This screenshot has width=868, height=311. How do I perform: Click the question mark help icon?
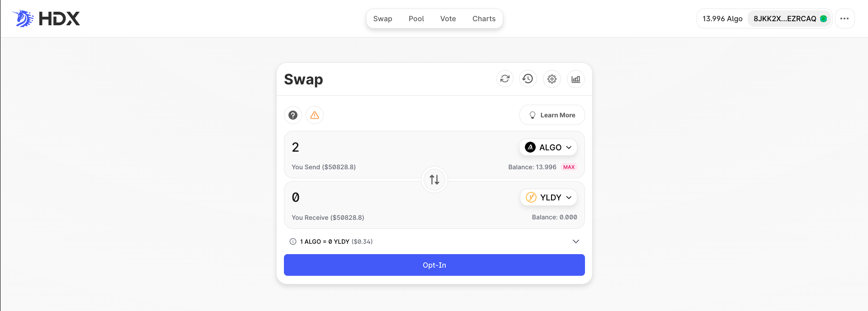(x=293, y=115)
